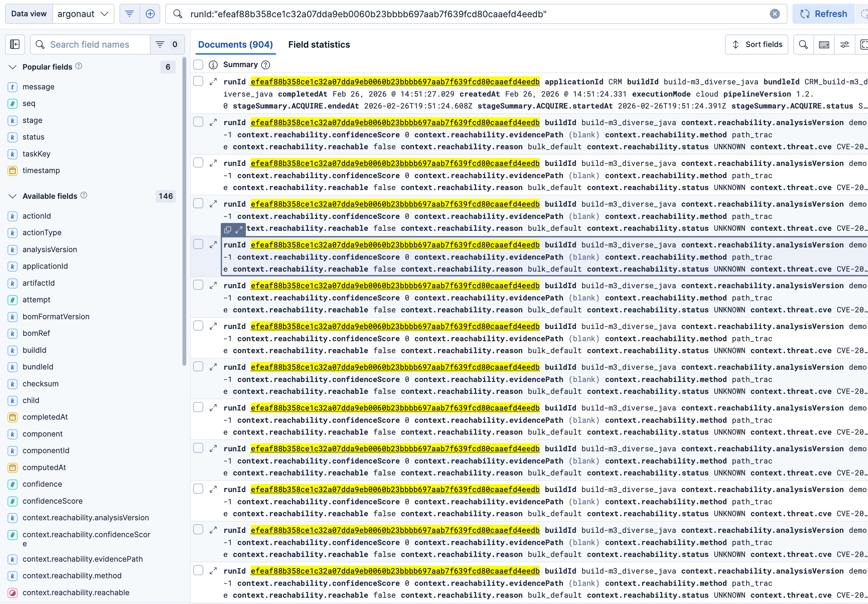Collapse the field sidebar with the toggle icon

point(15,45)
